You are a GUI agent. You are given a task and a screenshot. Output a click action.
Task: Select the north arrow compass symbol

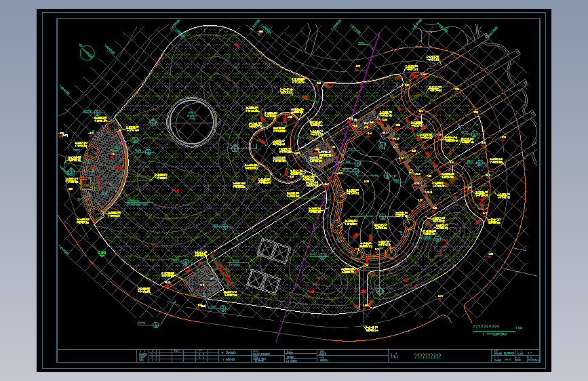click(87, 52)
